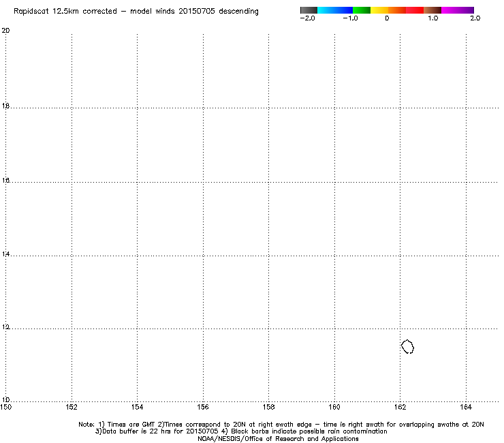Click the longitude label "160"
Image resolution: width=504 pixels, height=443 pixels.
[x=334, y=407]
